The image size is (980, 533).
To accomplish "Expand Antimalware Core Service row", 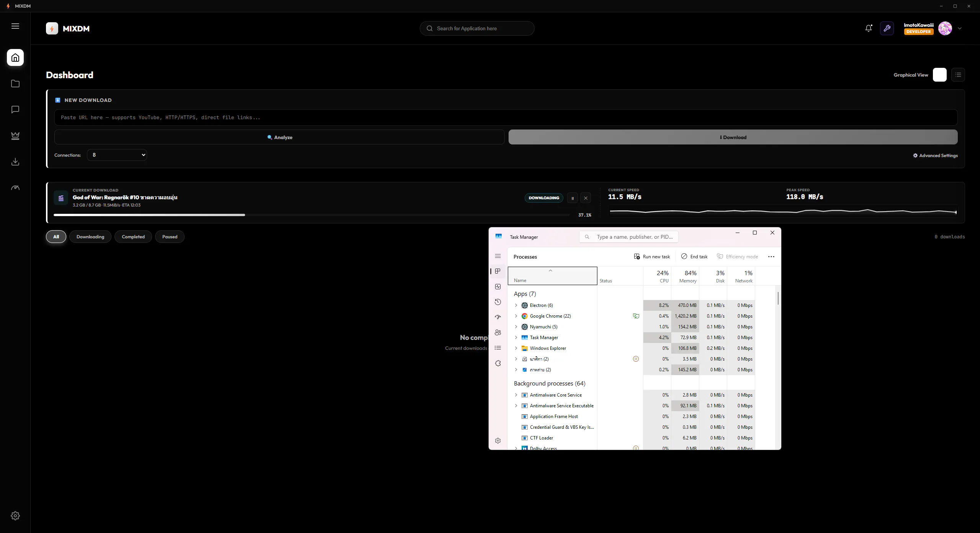I will [516, 395].
